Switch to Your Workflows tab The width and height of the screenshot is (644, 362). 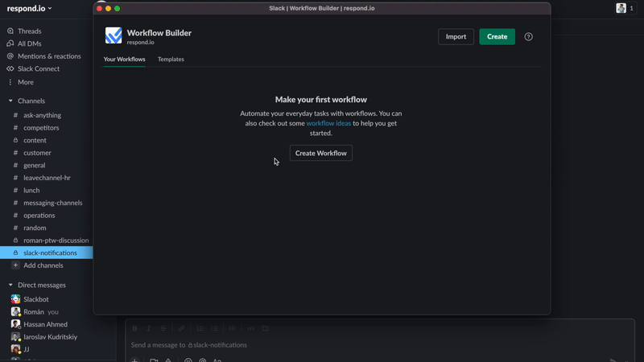[124, 59]
